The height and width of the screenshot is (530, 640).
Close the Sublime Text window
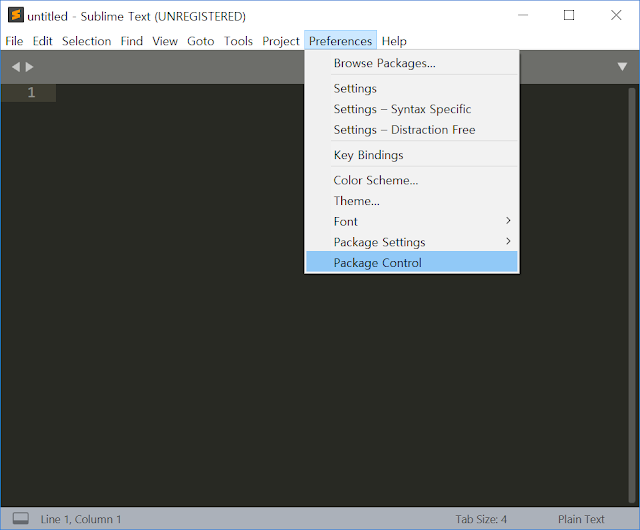point(616,16)
